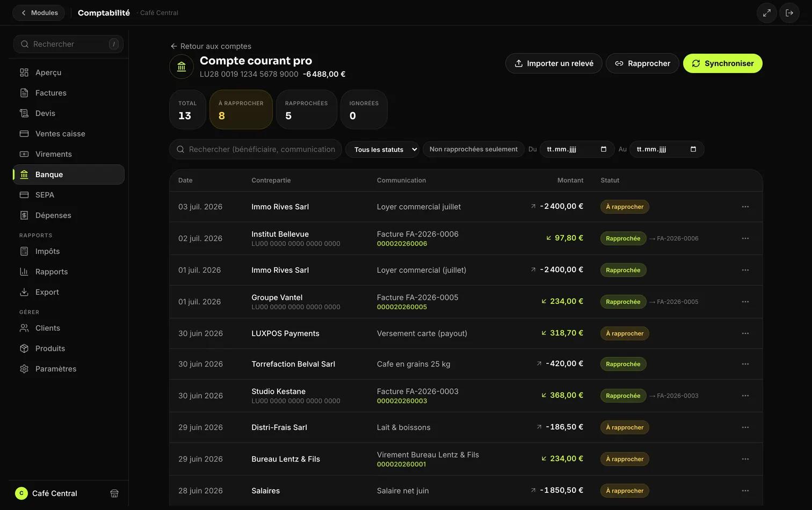Click À rapprocher badge on LUXPOS row
Screen dimensions: 812x510
click(x=625, y=333)
